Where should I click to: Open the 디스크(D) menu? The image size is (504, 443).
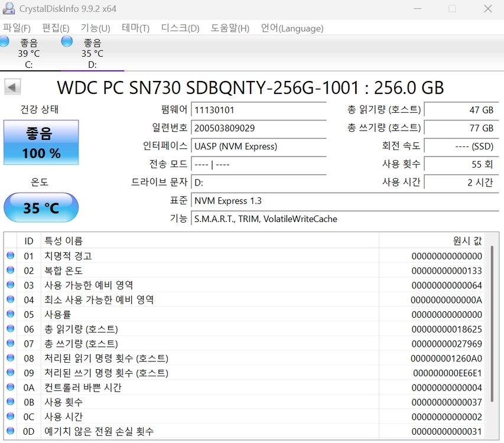coord(180,28)
